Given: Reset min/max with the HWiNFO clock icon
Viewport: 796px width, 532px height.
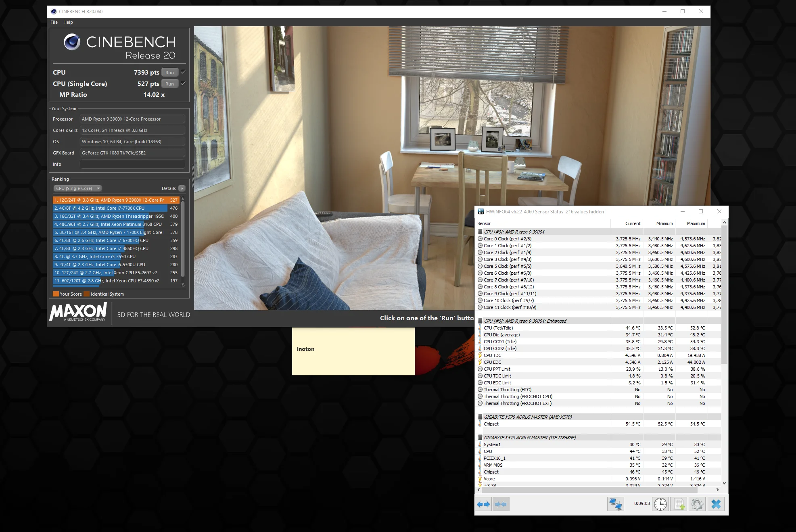Looking at the screenshot, I should pyautogui.click(x=660, y=504).
